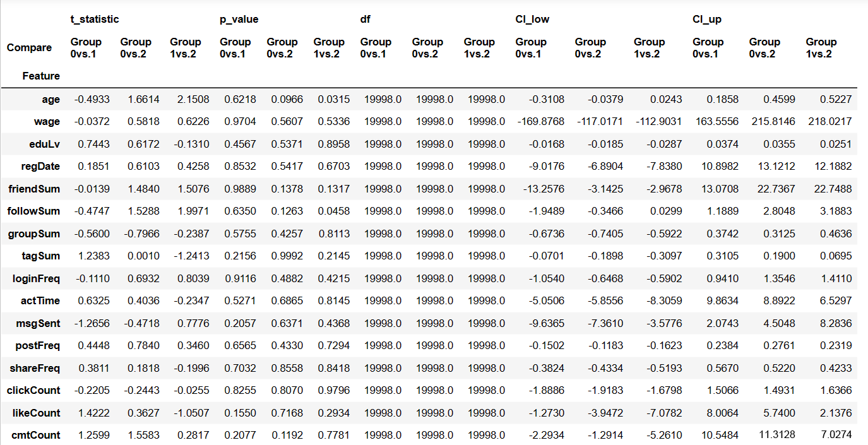The height and width of the screenshot is (445, 868).
Task: Select followSum p_value 0.0458
Action: pyautogui.click(x=333, y=211)
